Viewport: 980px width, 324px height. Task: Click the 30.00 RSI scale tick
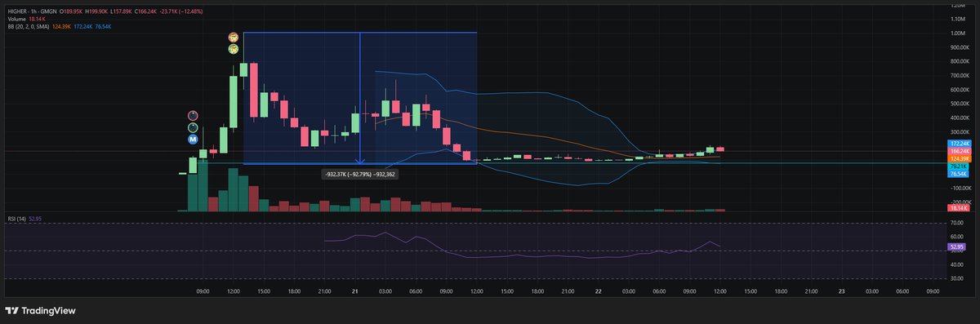(956, 278)
